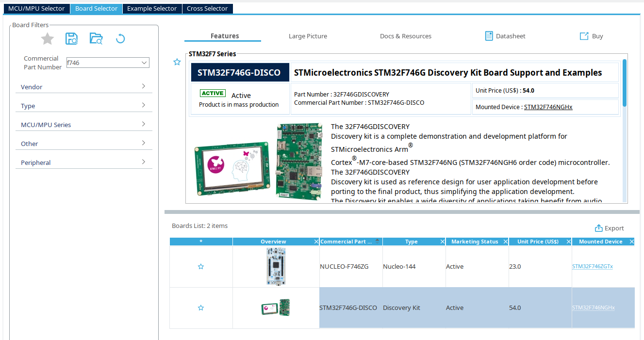Toggle favorite star in STM32F746G-DISCO row

(201, 308)
